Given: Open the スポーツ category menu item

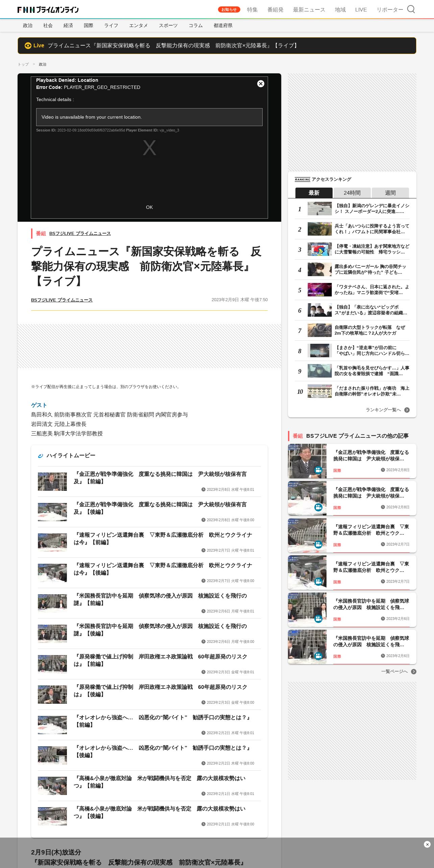Looking at the screenshot, I should pyautogui.click(x=168, y=25).
